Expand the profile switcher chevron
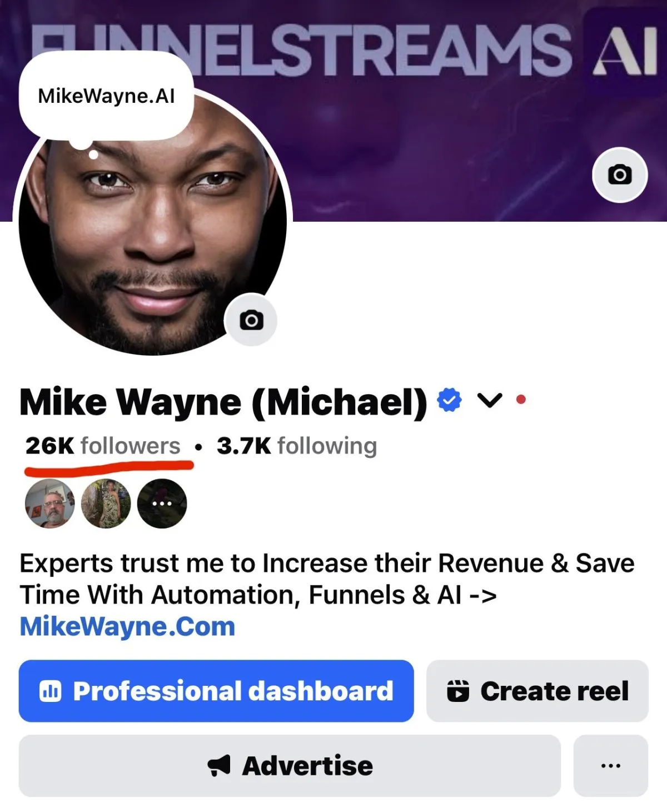This screenshot has width=667, height=812. coord(490,400)
